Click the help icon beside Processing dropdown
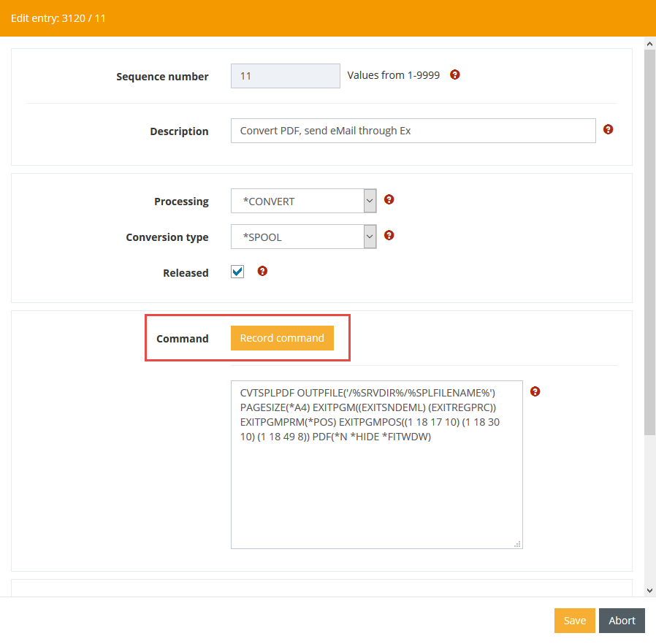The width and height of the screenshot is (656, 644). click(x=389, y=199)
